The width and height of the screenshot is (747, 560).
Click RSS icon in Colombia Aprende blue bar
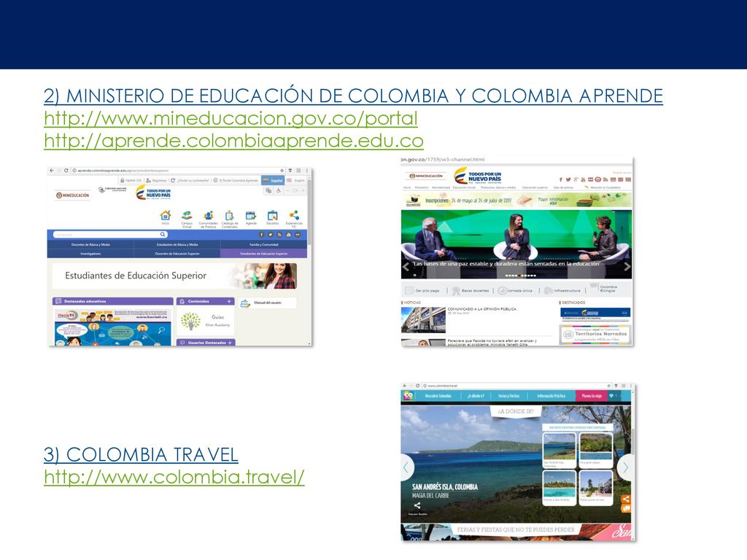pos(279,234)
